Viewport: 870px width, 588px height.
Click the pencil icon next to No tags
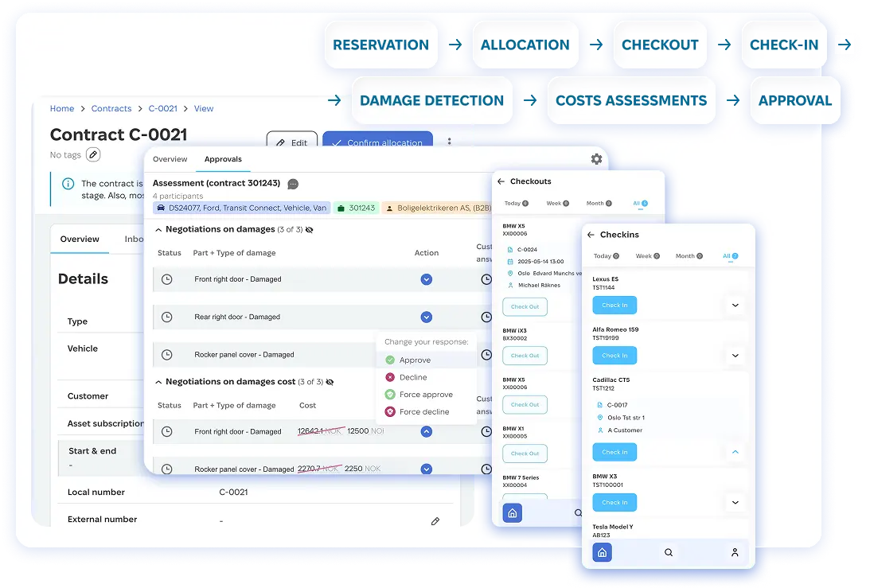pos(93,154)
